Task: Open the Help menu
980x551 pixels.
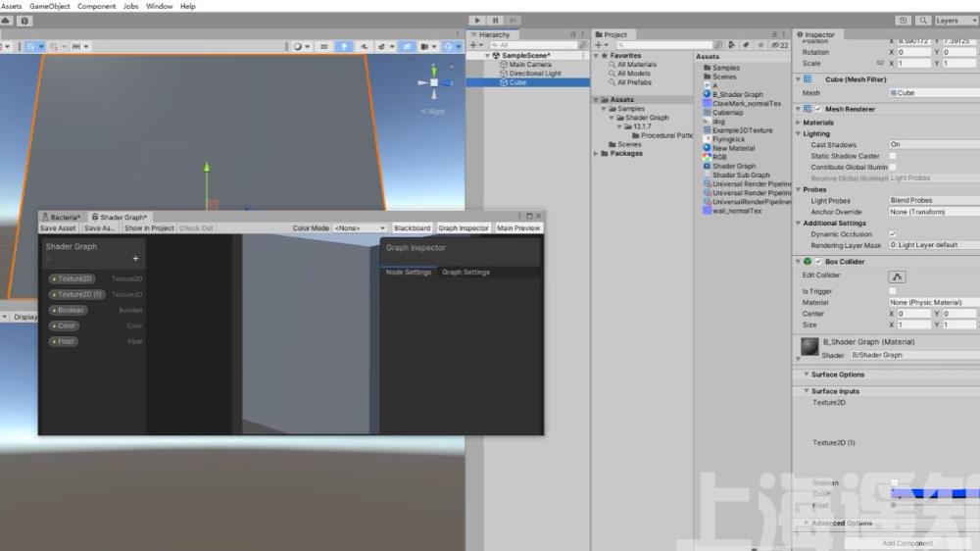Action: tap(187, 6)
